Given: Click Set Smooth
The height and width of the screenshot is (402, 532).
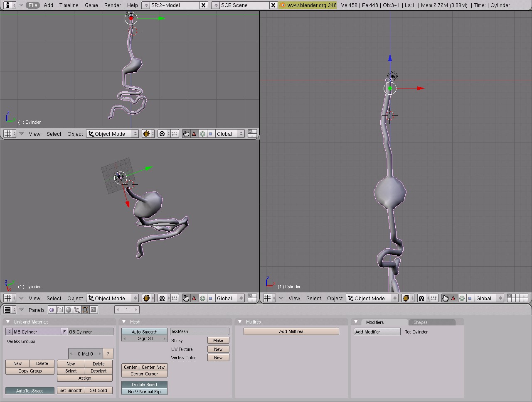Looking at the screenshot, I should pyautogui.click(x=71, y=391).
